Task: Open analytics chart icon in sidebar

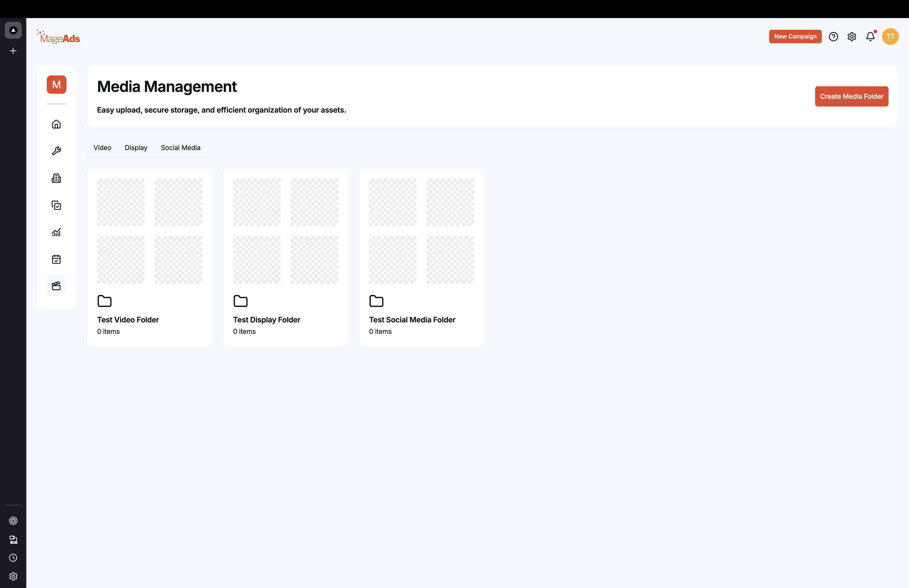Action: pyautogui.click(x=57, y=232)
